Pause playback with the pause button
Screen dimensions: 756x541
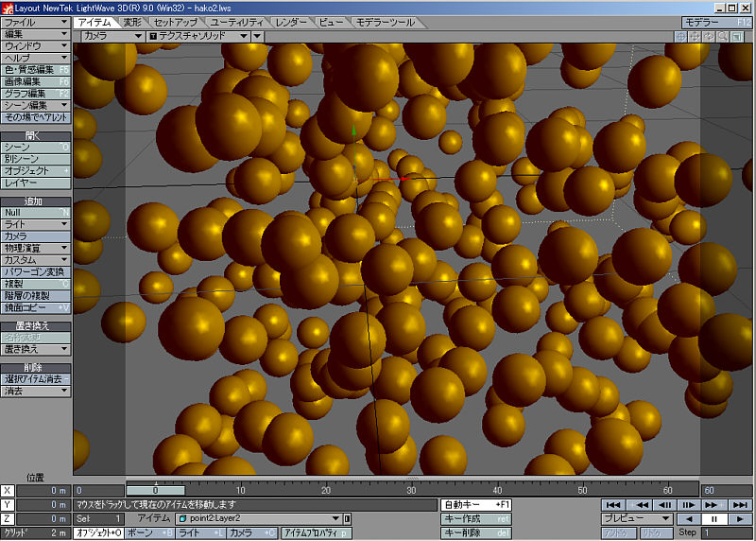714,519
